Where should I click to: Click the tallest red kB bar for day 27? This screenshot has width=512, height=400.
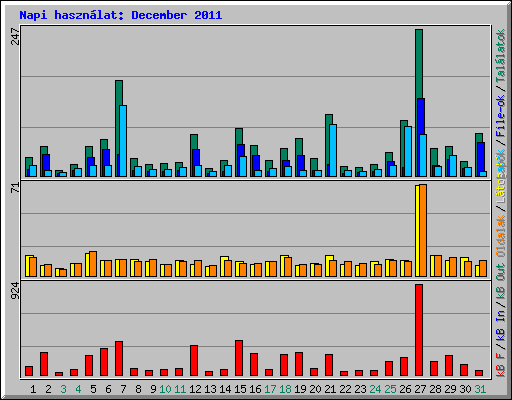tap(419, 330)
